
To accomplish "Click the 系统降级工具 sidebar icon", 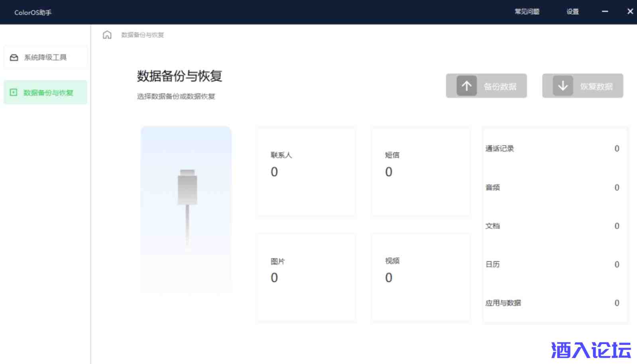I will point(14,57).
